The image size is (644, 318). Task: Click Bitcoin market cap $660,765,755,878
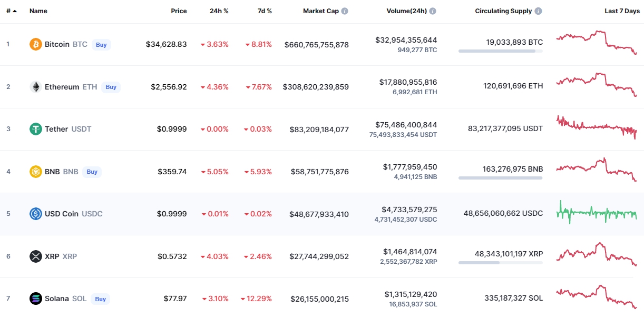click(x=317, y=45)
